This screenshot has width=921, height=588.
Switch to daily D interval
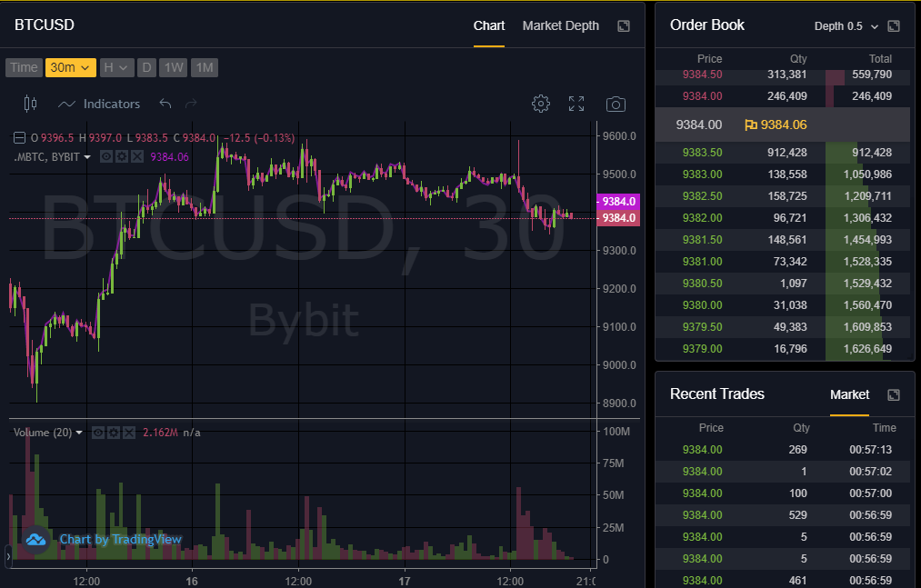tap(147, 67)
